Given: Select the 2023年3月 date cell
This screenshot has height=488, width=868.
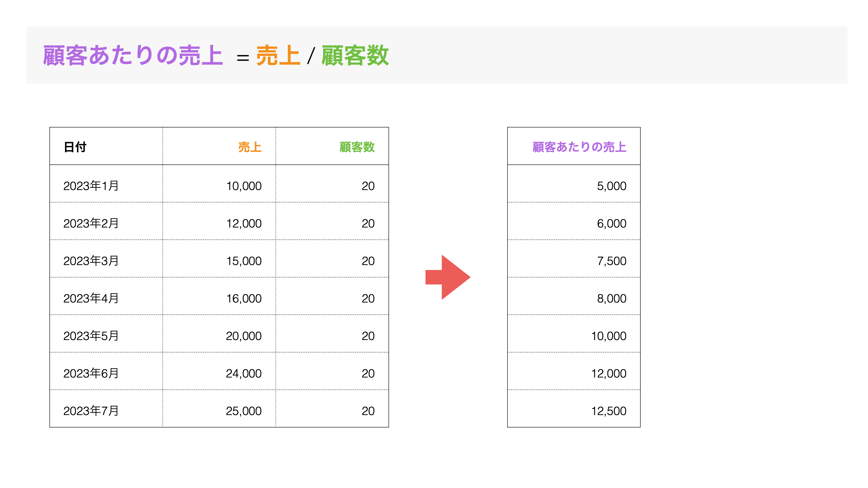Looking at the screenshot, I should [x=106, y=259].
